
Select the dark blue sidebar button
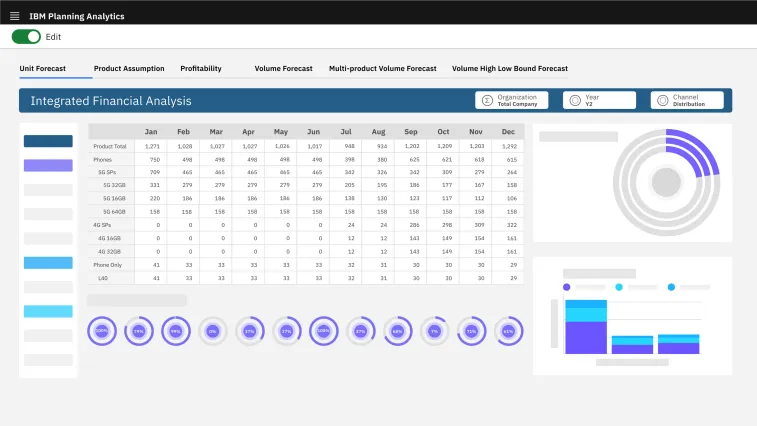pyautogui.click(x=48, y=141)
